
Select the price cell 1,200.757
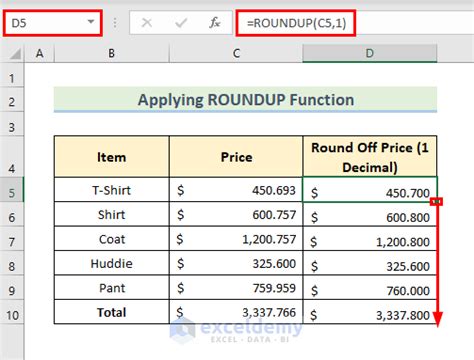click(x=236, y=239)
